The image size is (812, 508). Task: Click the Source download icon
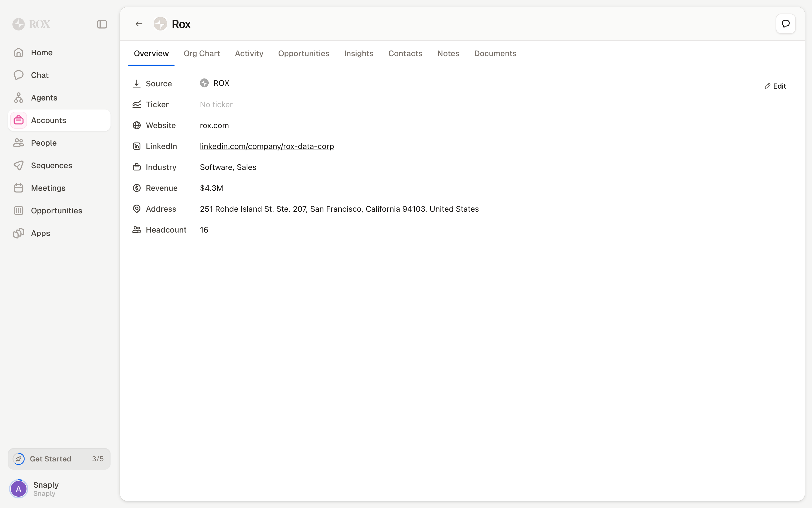click(x=136, y=84)
